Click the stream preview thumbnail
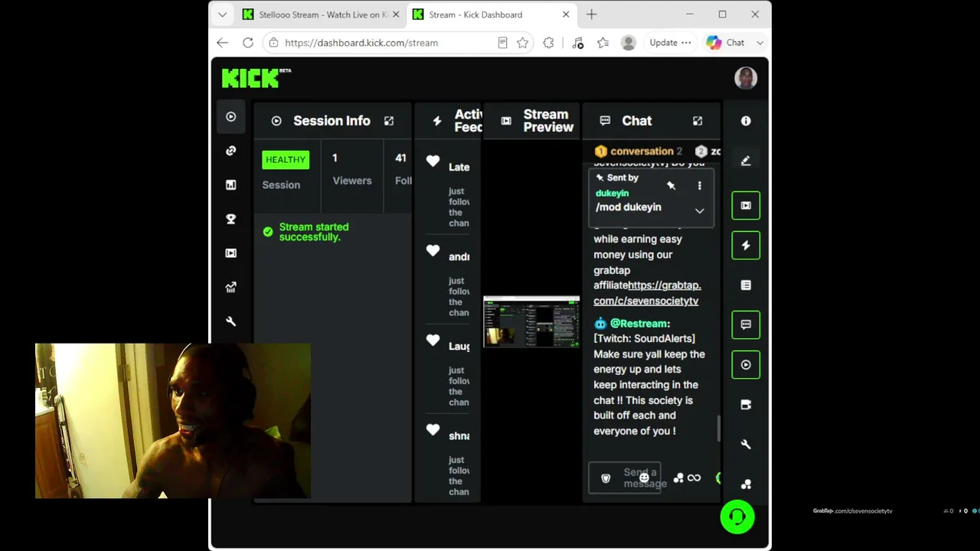The image size is (980, 551). 531,321
